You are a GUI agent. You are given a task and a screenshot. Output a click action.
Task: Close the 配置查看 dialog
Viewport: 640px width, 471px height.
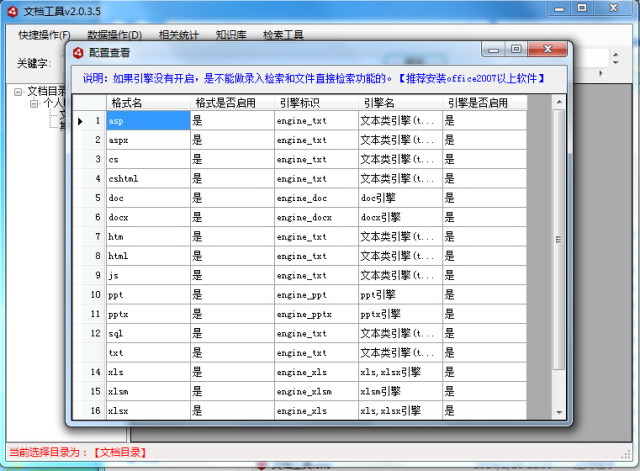pos(547,49)
